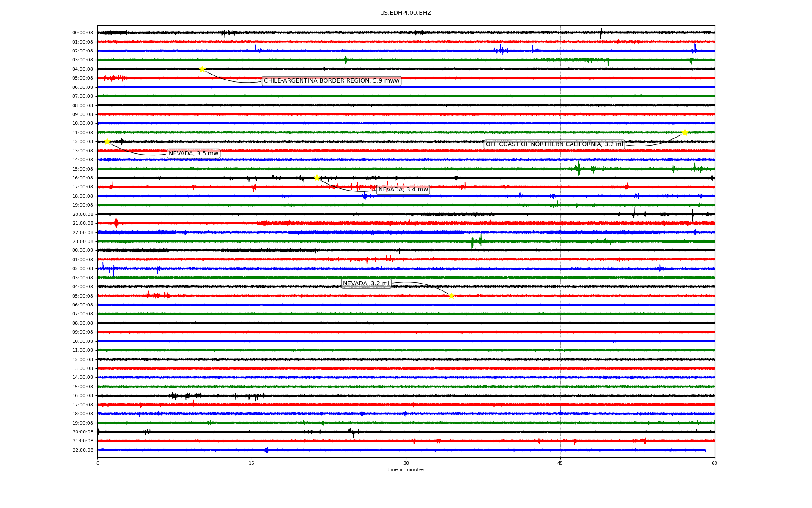Screen dimensions: 812x508
Task: Click the 'time in minutes' axis label
Action: (x=406, y=470)
